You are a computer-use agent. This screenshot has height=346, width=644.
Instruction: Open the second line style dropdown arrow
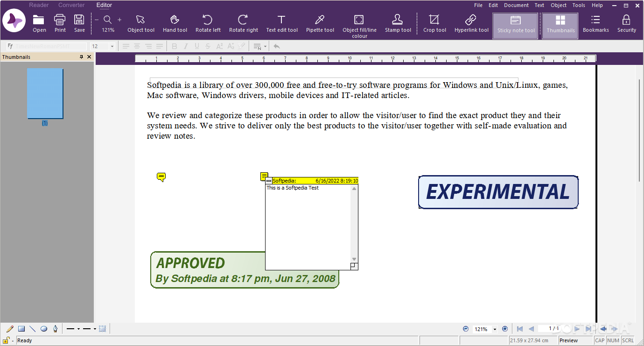pos(95,329)
